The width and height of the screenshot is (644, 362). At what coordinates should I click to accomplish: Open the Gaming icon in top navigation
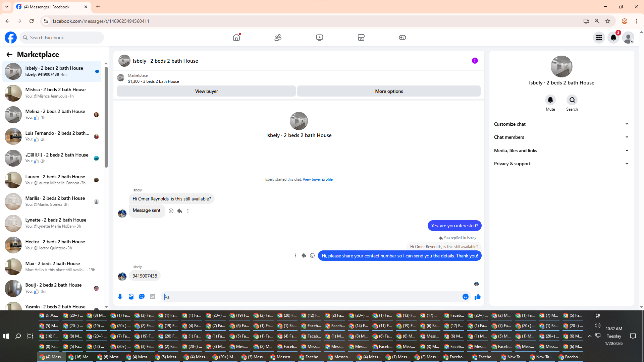point(402,38)
